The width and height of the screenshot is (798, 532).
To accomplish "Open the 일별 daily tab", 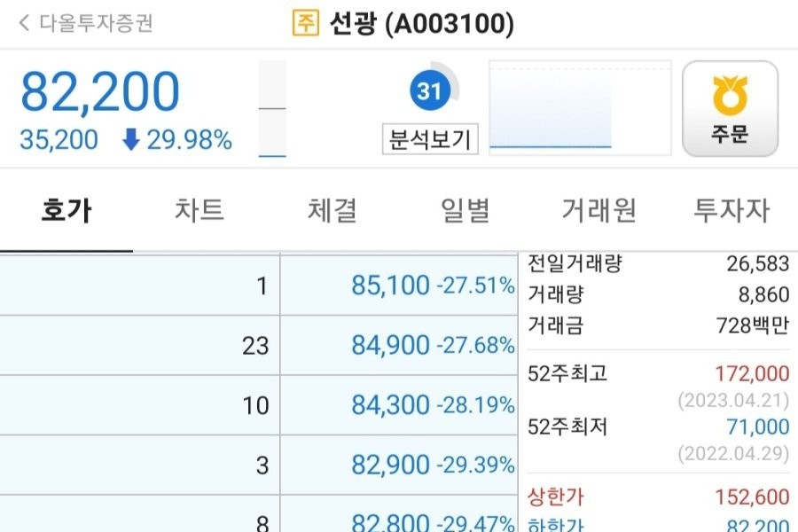I will [465, 211].
